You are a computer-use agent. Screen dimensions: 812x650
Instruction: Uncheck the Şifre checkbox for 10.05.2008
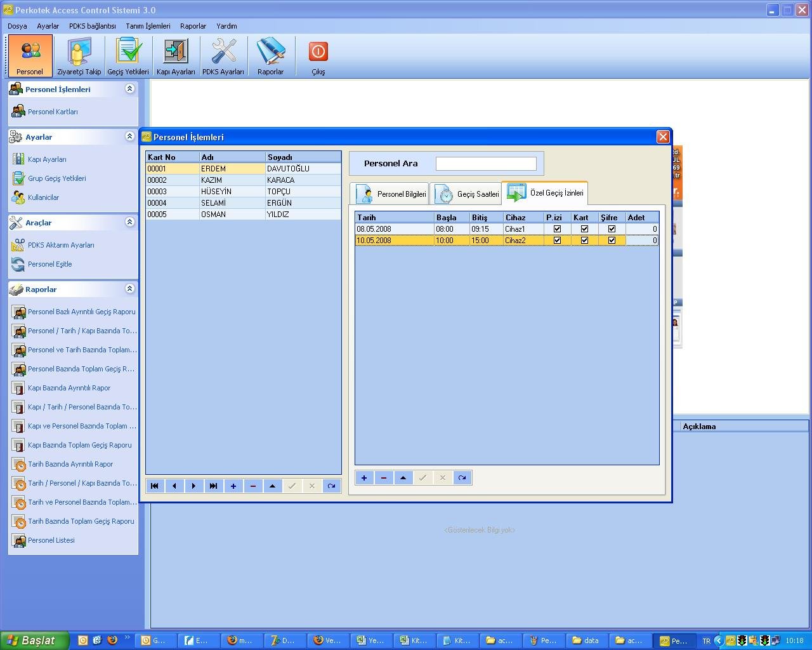click(x=612, y=240)
